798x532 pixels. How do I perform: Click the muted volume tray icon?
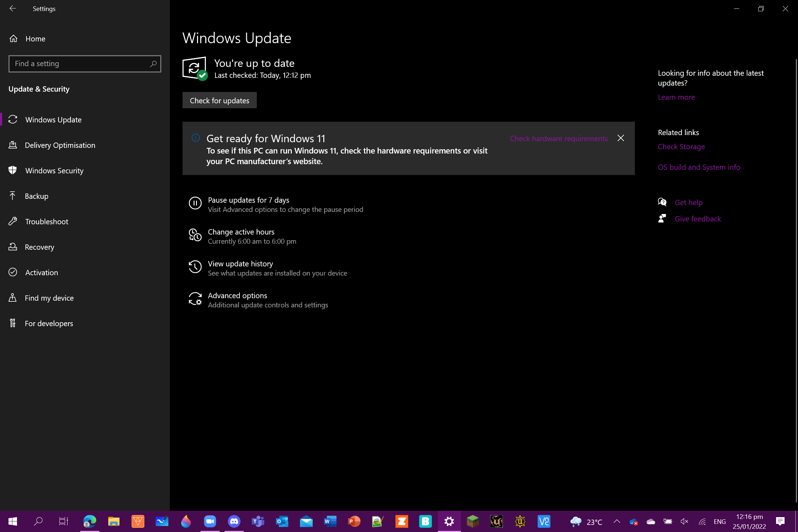click(685, 522)
